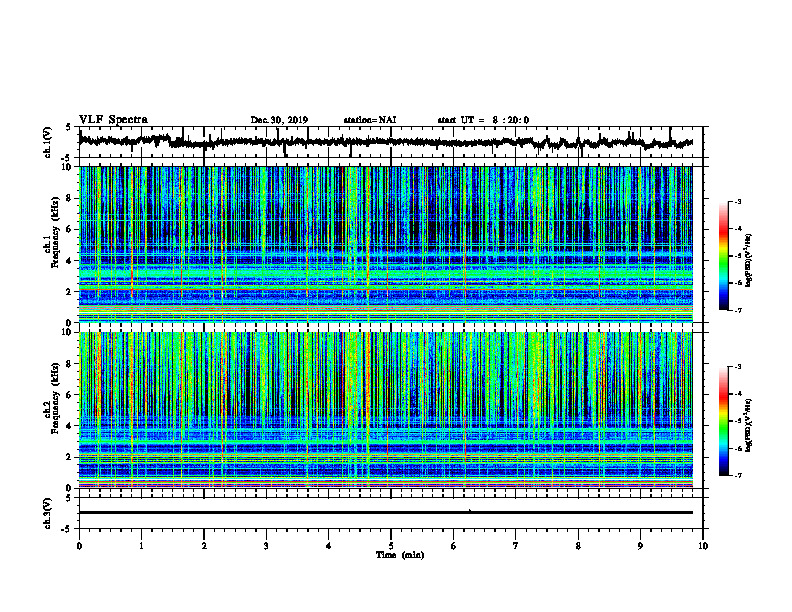Click the '1' tick on the time axis
792x612 pixels.
coord(141,546)
